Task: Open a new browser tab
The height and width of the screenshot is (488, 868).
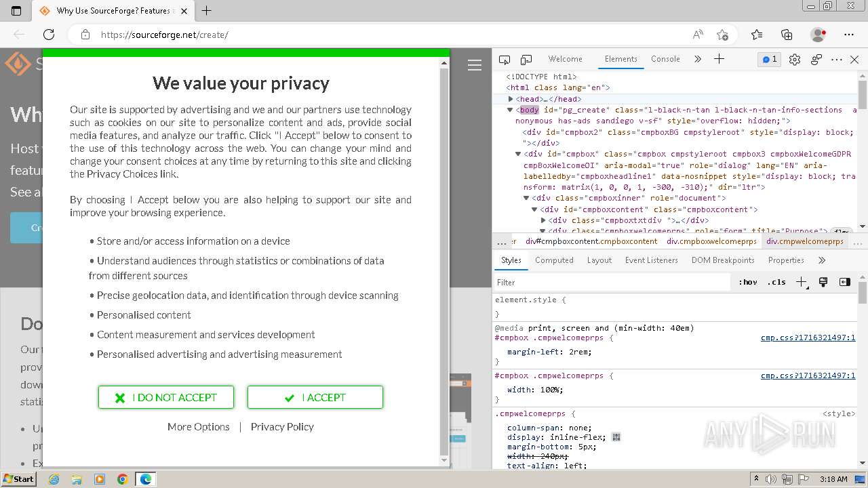Action: click(x=207, y=11)
